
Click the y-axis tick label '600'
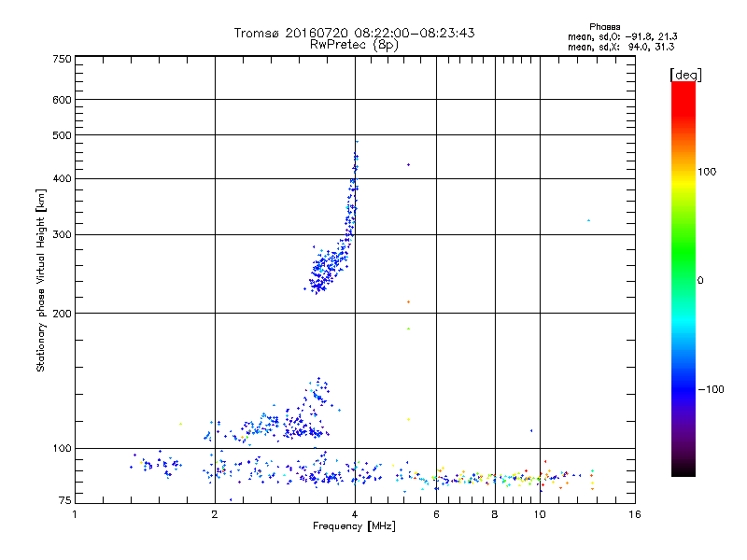pos(63,100)
